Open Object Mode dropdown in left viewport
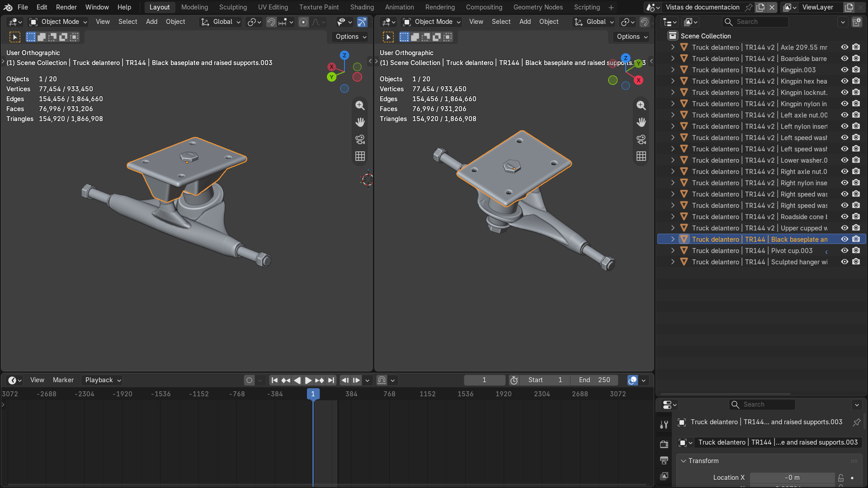 tap(58, 22)
